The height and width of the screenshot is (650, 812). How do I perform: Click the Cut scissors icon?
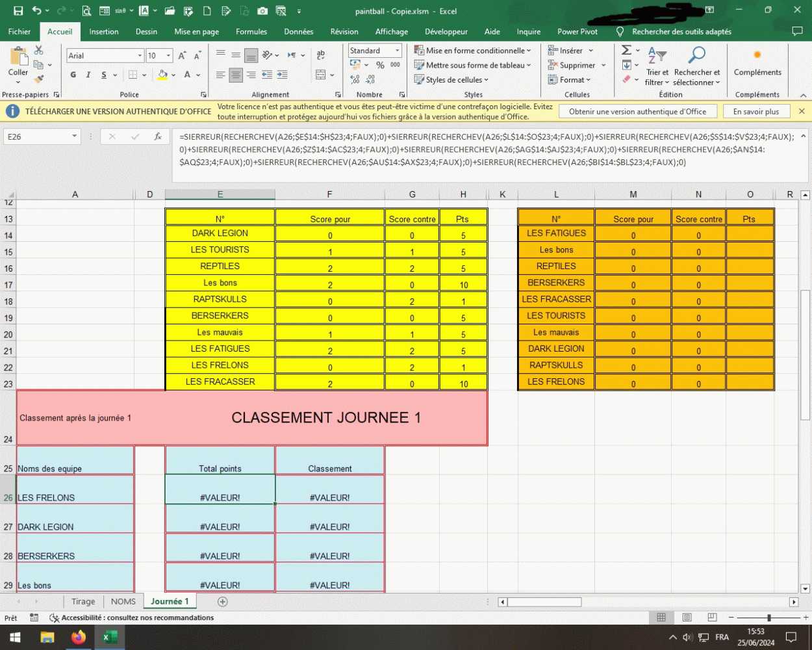(x=39, y=51)
